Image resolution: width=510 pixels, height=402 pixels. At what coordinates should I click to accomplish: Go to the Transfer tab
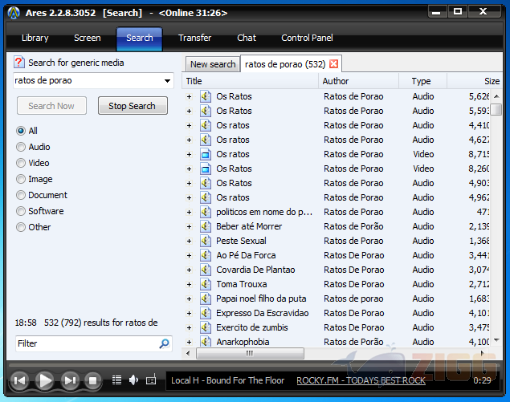click(195, 38)
